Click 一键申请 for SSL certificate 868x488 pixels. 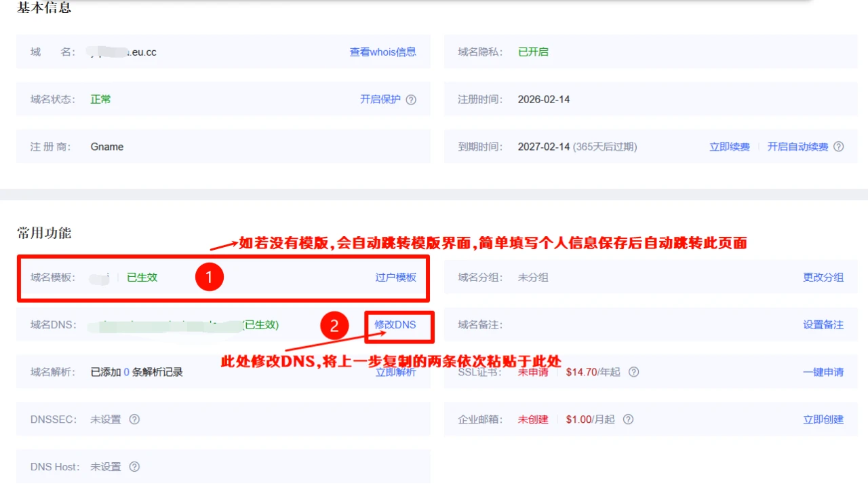(x=823, y=372)
